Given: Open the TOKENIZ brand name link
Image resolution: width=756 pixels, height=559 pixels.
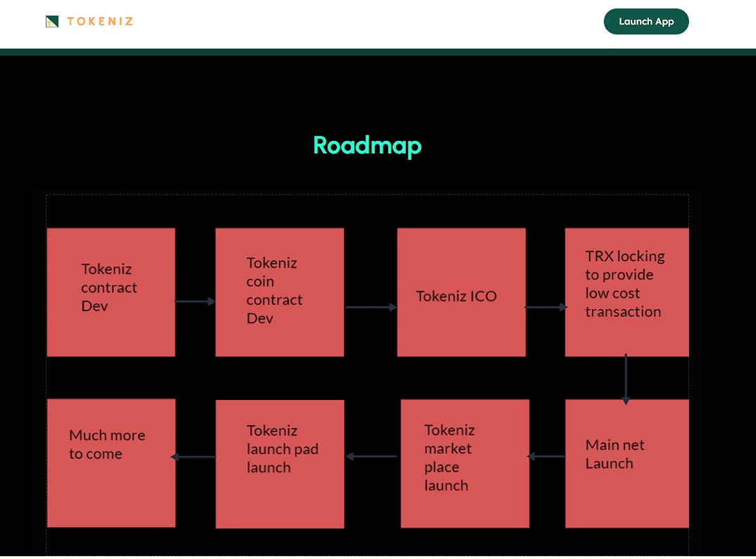Looking at the screenshot, I should (x=100, y=22).
